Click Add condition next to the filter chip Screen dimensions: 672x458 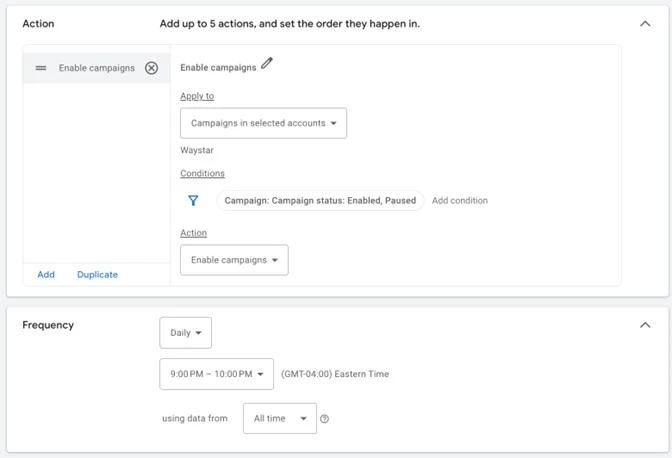460,201
